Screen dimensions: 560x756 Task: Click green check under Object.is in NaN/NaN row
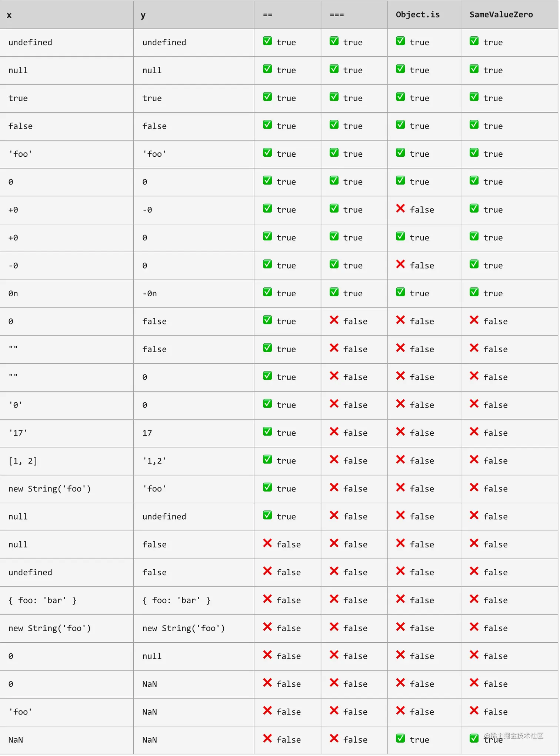point(400,738)
